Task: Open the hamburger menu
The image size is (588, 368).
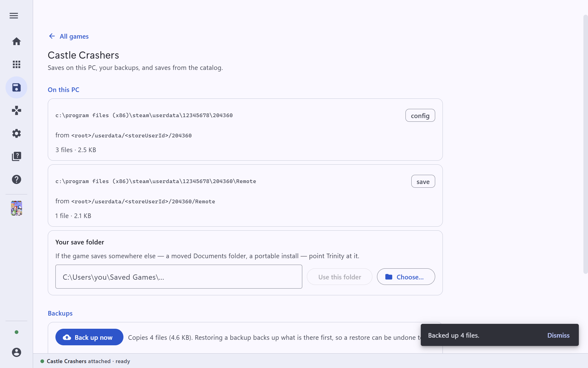Action: click(14, 16)
